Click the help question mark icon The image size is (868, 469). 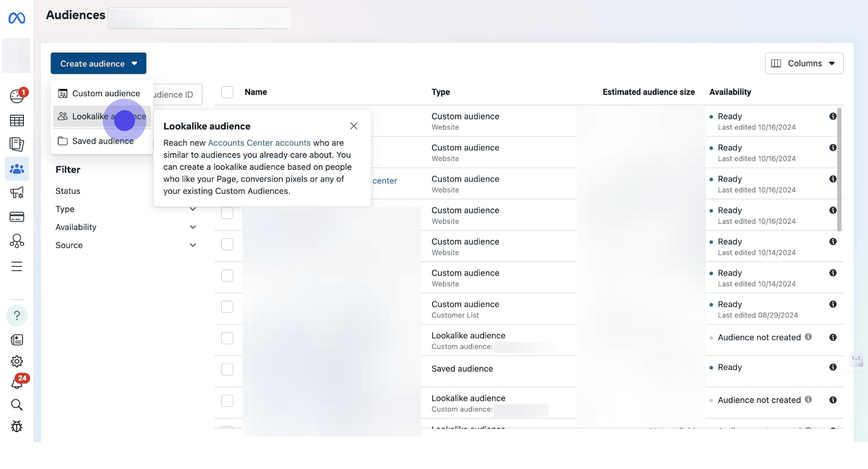(17, 316)
